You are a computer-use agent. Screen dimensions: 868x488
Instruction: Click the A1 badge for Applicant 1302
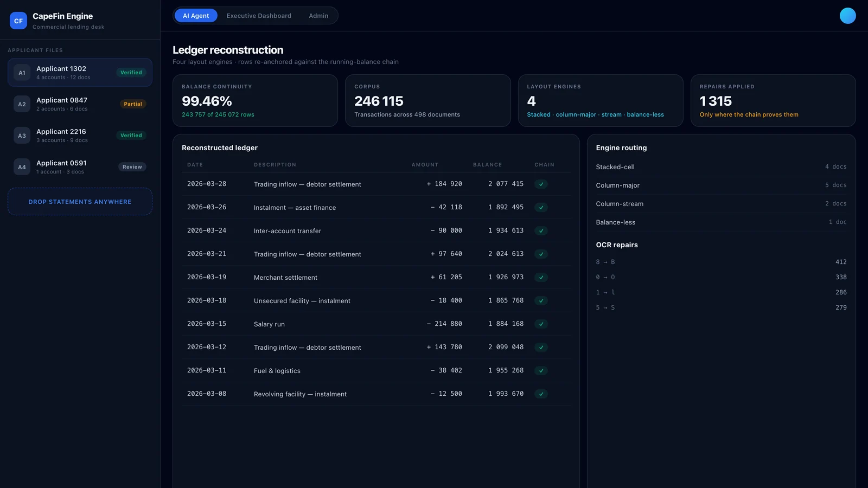[22, 73]
